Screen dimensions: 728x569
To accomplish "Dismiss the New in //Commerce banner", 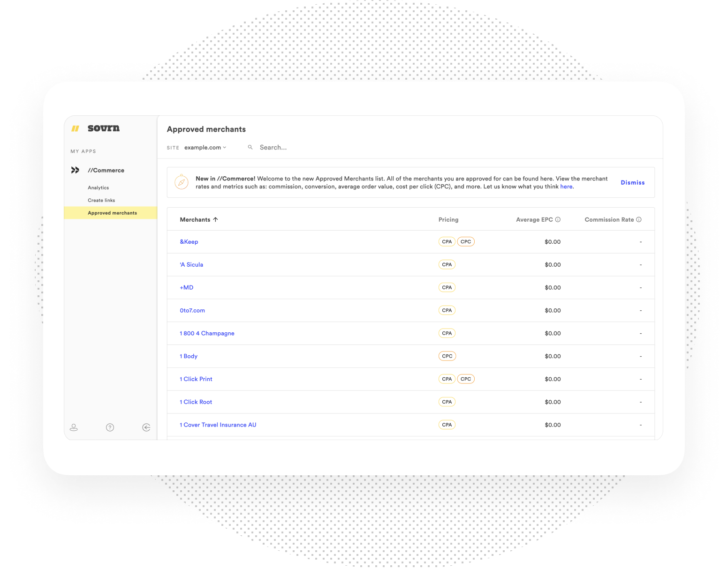I will coord(632,182).
